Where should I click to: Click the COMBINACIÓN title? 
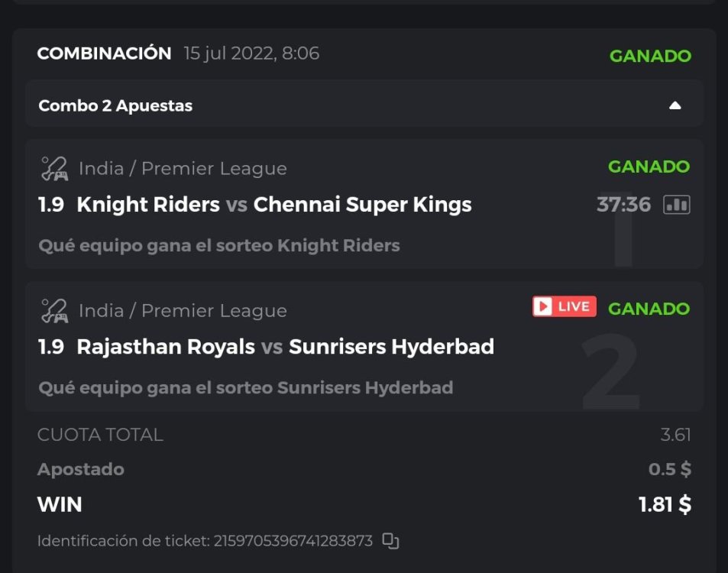[104, 53]
